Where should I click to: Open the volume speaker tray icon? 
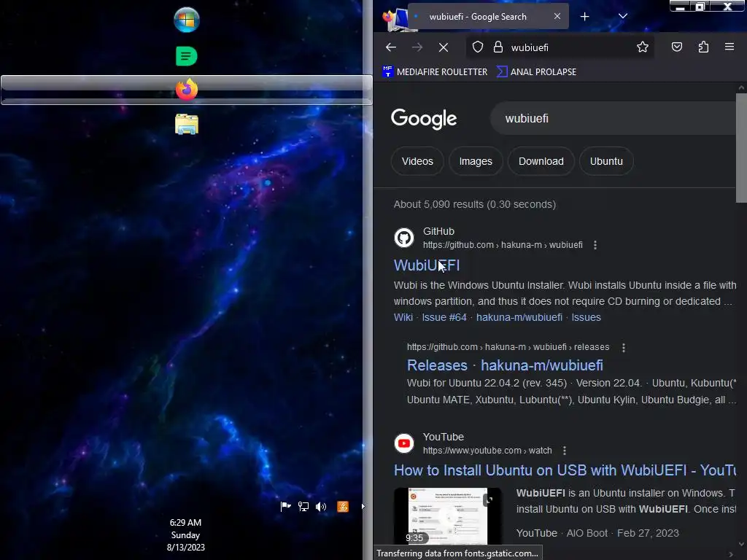(x=321, y=506)
